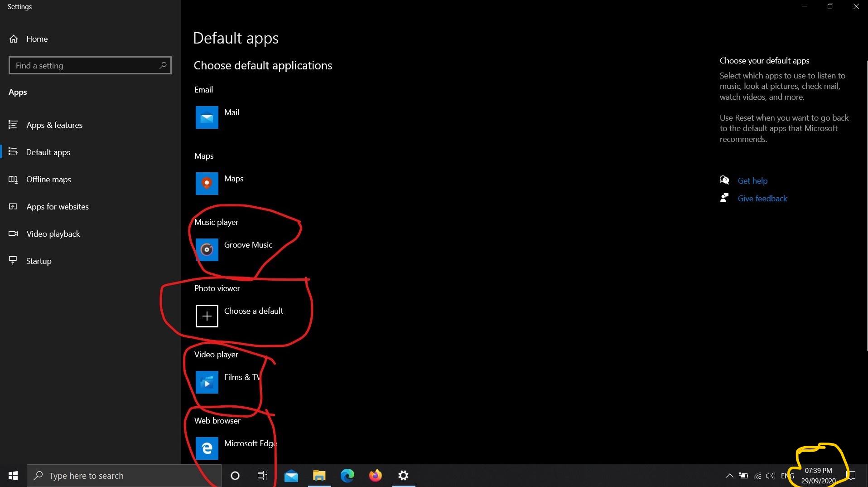Click the plus icon under Photo viewer

pos(207,316)
